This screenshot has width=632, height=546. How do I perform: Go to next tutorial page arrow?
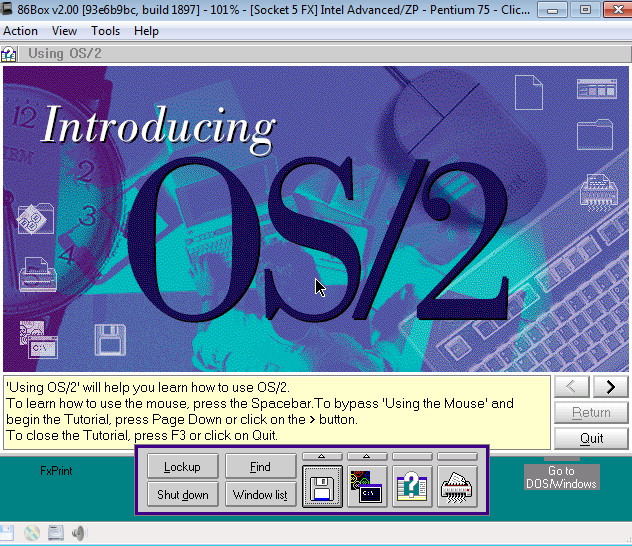610,387
